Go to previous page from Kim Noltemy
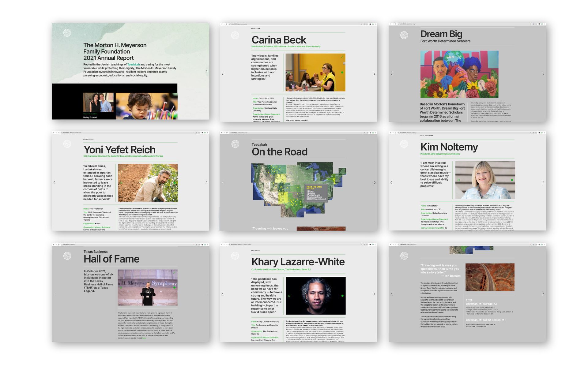This screenshot has width=588, height=370. [391, 182]
